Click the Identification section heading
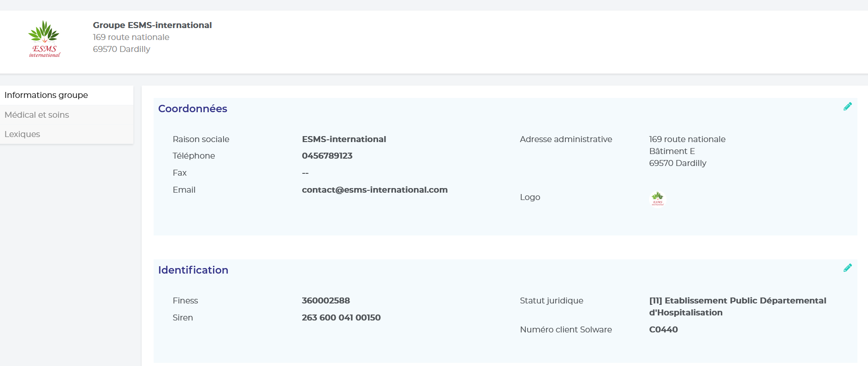 coord(193,270)
